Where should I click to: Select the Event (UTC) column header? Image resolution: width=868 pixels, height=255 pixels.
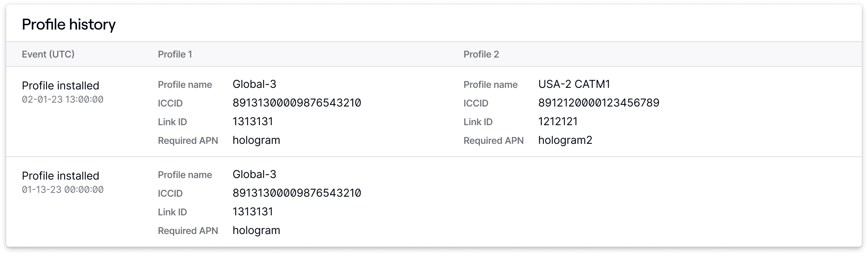[x=48, y=54]
